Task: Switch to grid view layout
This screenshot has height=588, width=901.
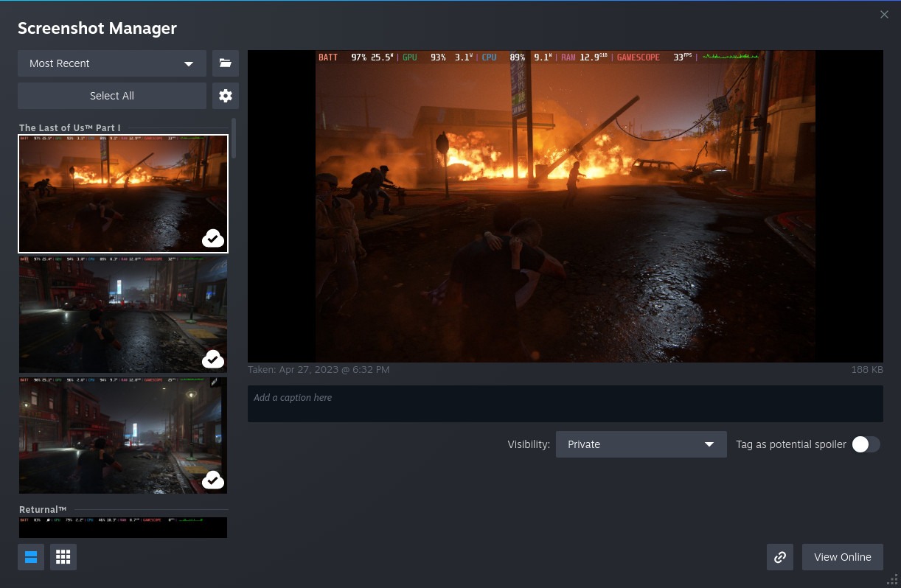Action: pos(63,557)
